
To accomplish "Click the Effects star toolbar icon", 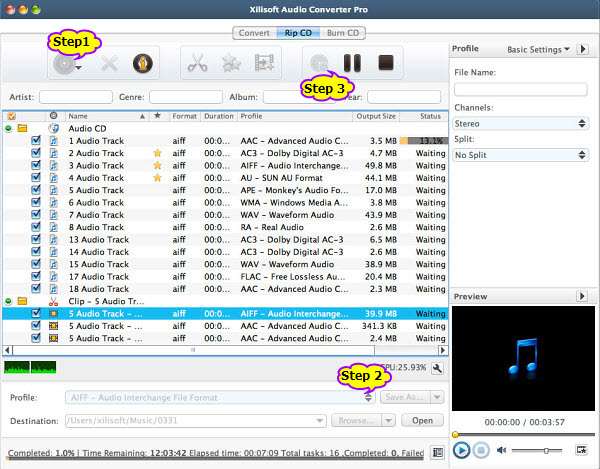I will (231, 63).
